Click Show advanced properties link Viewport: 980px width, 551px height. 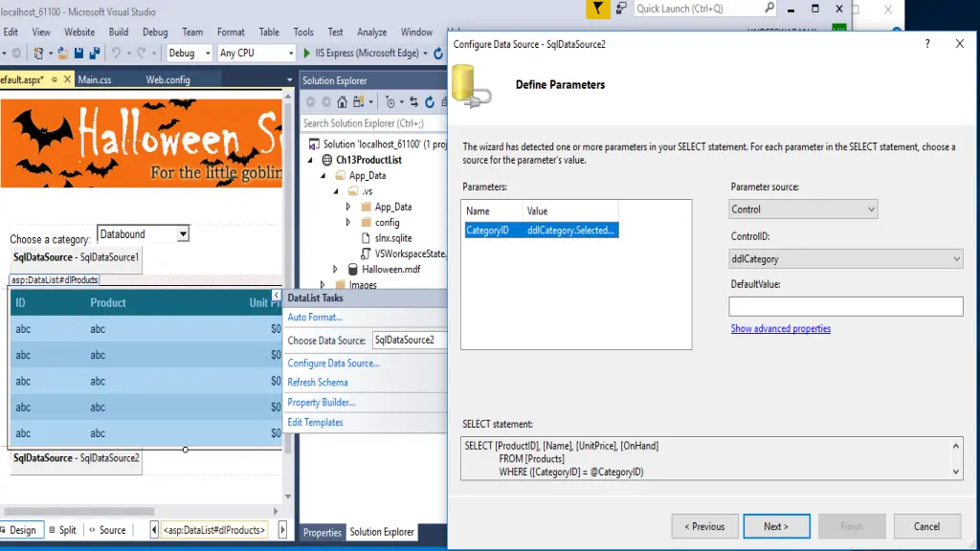781,329
